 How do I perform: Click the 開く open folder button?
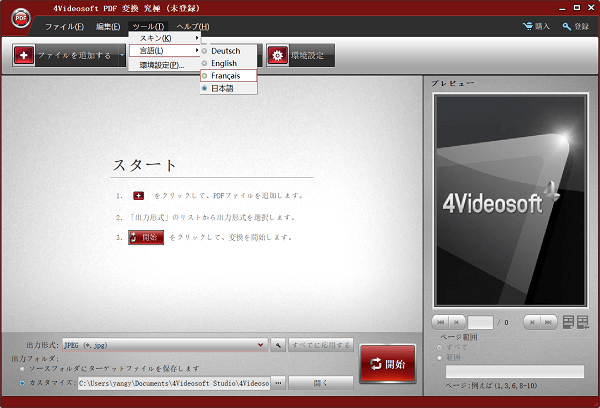(x=320, y=382)
